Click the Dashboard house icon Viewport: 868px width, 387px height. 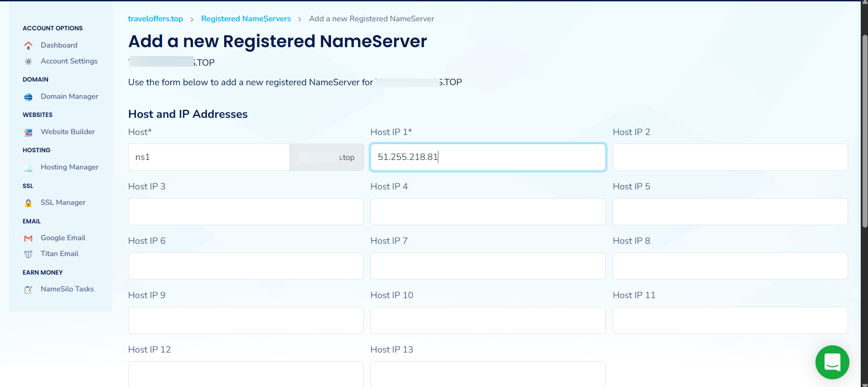coord(29,45)
